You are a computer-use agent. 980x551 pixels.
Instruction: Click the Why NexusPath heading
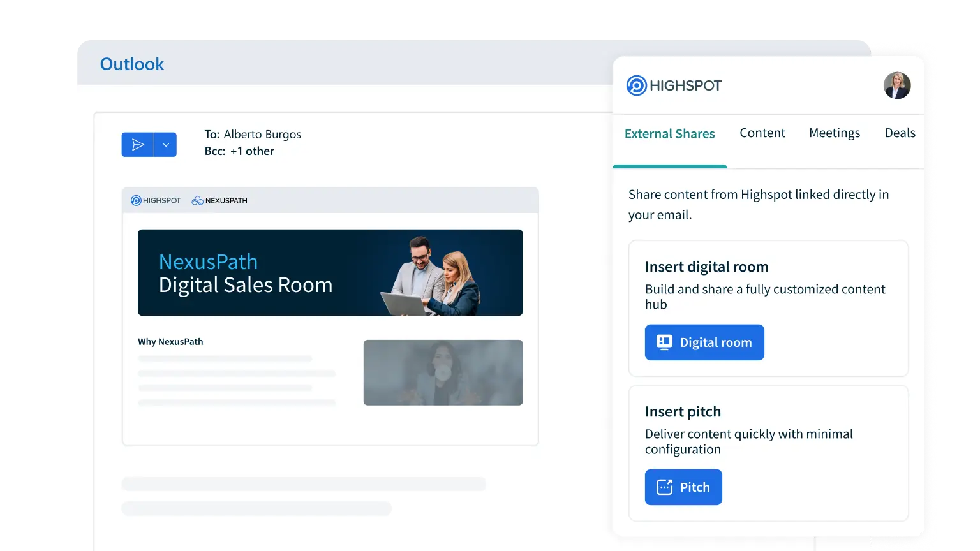coord(170,342)
